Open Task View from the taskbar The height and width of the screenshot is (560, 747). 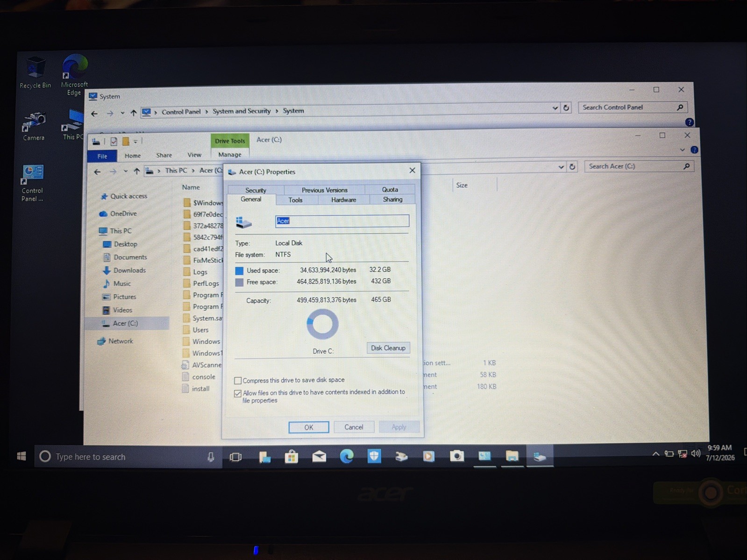click(x=235, y=457)
